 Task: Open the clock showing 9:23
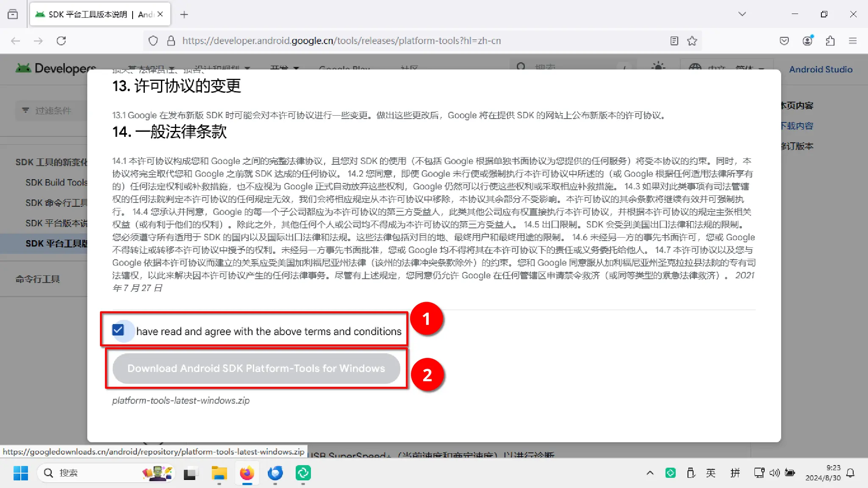point(823,473)
